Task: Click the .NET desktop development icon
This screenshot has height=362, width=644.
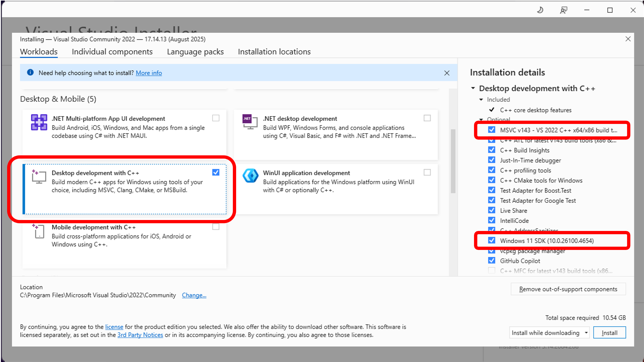Action: click(x=249, y=122)
